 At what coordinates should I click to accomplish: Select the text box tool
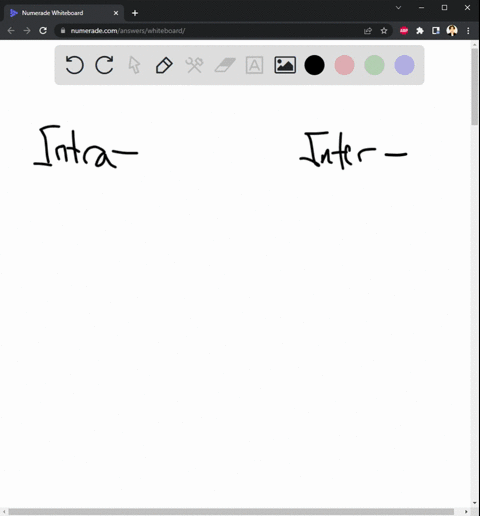(x=254, y=65)
